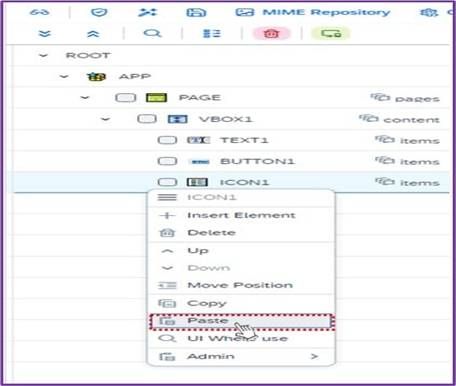This screenshot has width=456, height=386.
Task: Click the ICON1 header in context menu
Action: pos(241,197)
